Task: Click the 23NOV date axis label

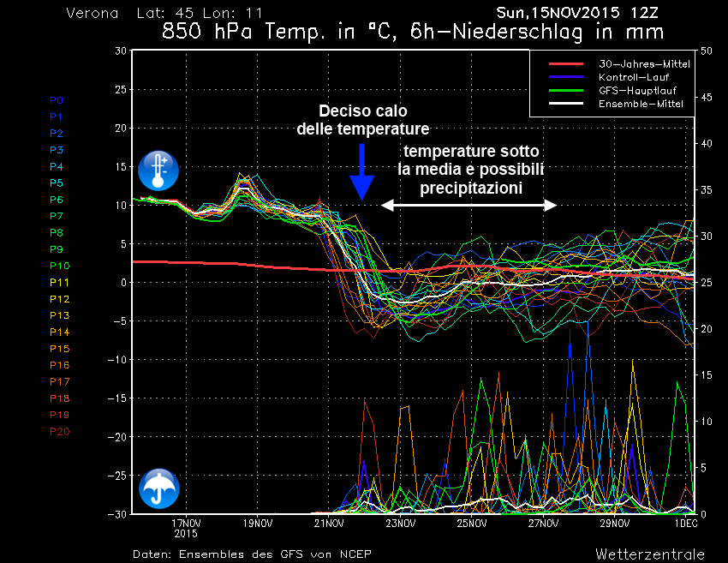Action: point(400,524)
